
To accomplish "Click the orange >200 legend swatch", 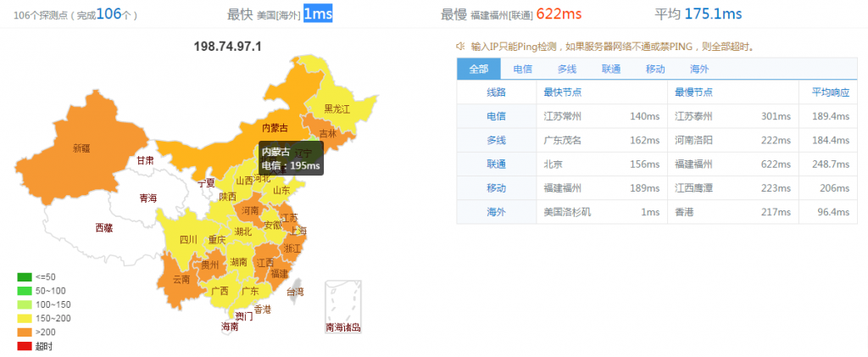I will [x=24, y=332].
